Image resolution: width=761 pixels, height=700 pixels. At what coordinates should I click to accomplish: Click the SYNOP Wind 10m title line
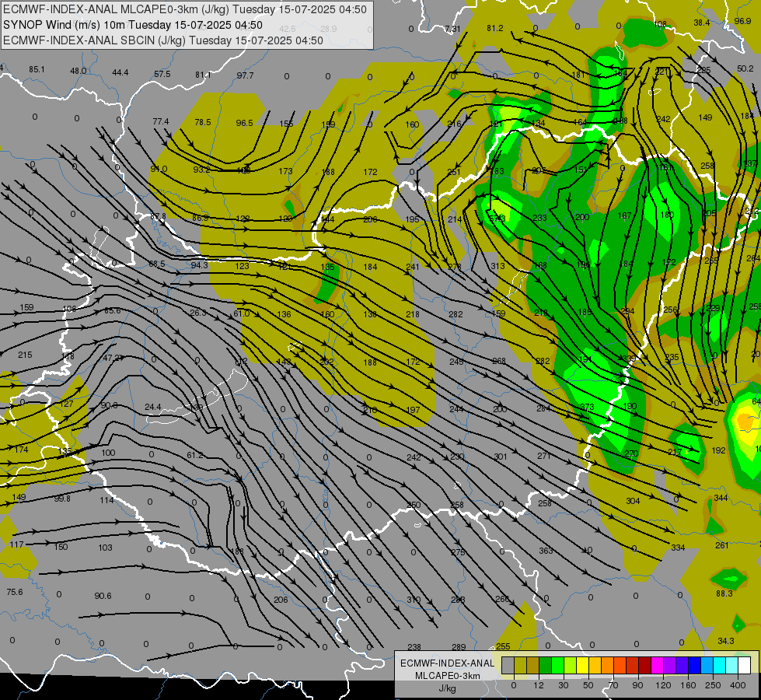pos(133,25)
